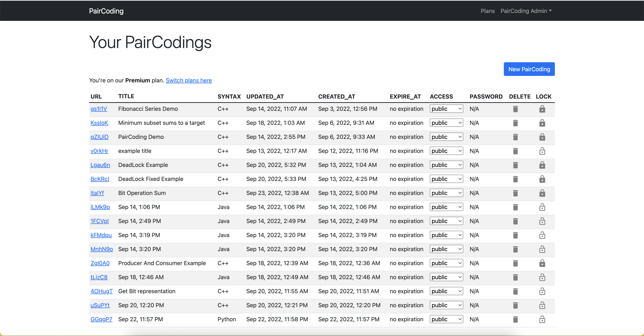Unlock the Fibonacci Series Demo pairing
Viewport: 644px width, 336px height.
(542, 109)
